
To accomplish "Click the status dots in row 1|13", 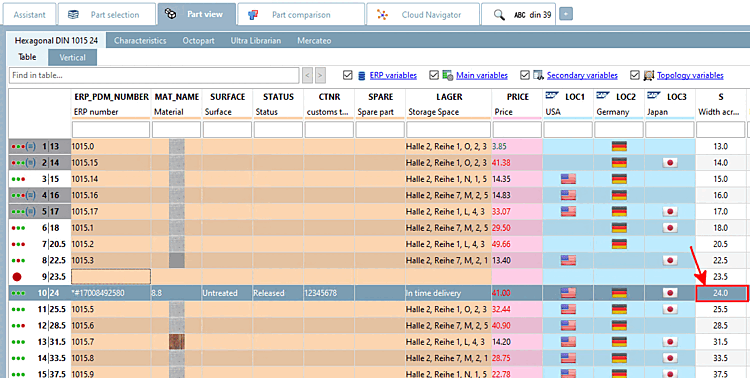I will click(x=18, y=146).
